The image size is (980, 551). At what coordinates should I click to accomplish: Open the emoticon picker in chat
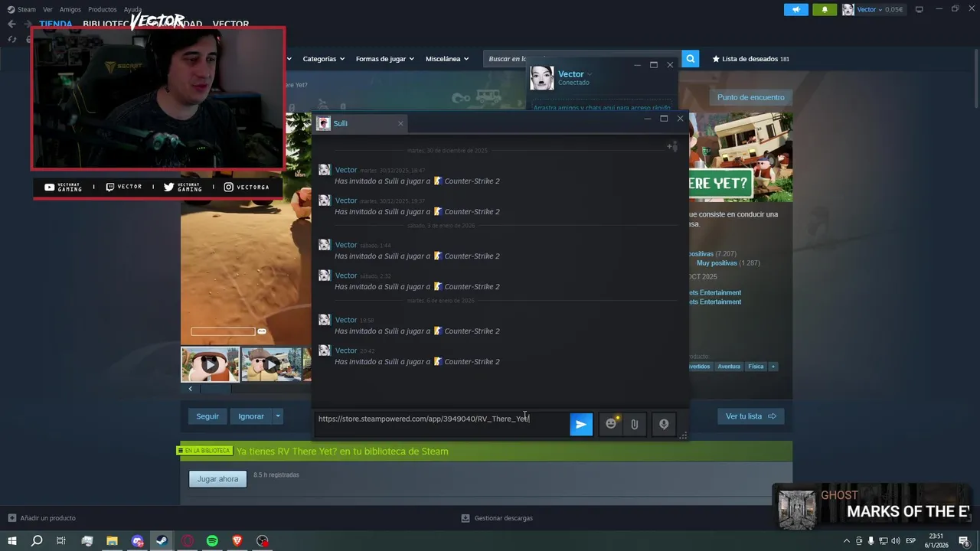(x=611, y=424)
